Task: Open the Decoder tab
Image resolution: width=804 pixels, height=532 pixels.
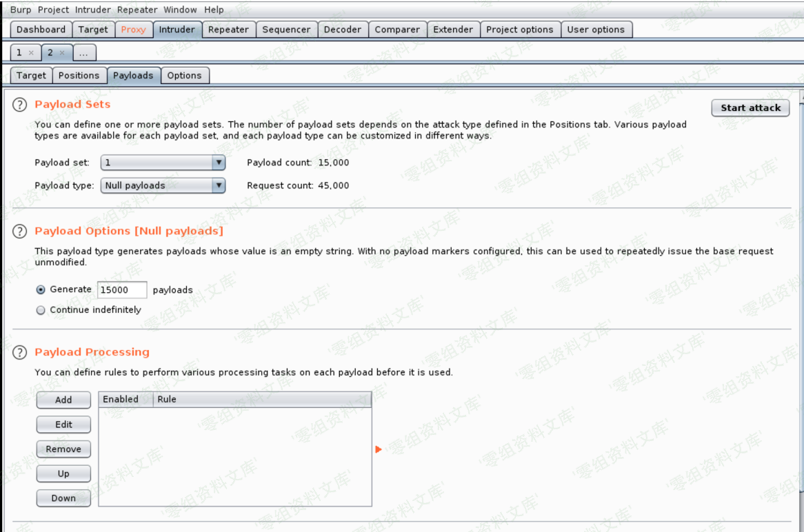Action: pos(342,30)
